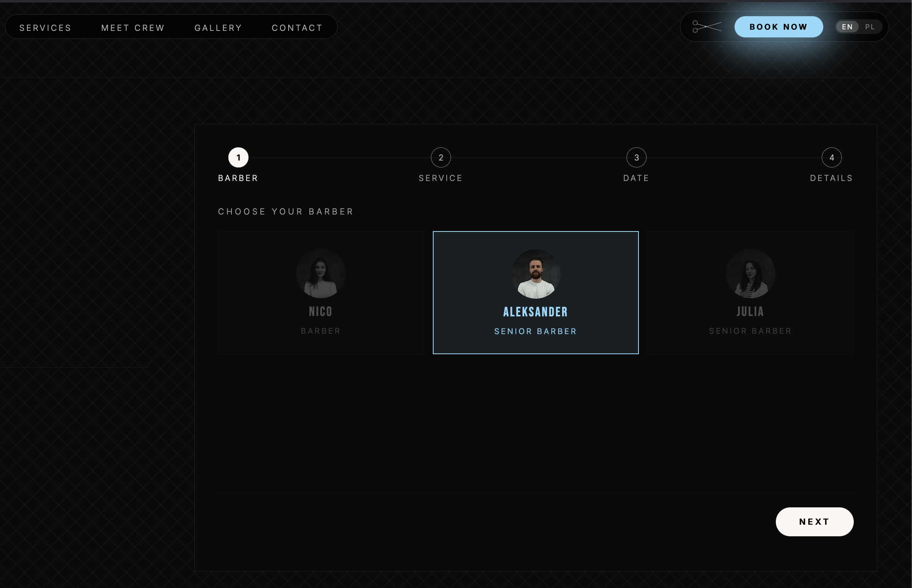Go to step 1 circle
Screen dimensions: 912x588
tap(238, 157)
